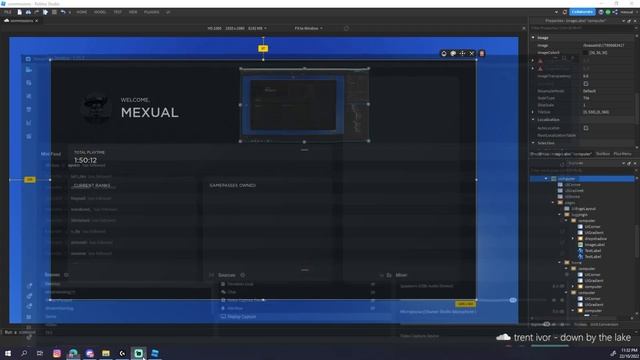Click the CURRENT RANKS heading
Image resolution: width=640 pixels, height=360 pixels.
(91, 185)
